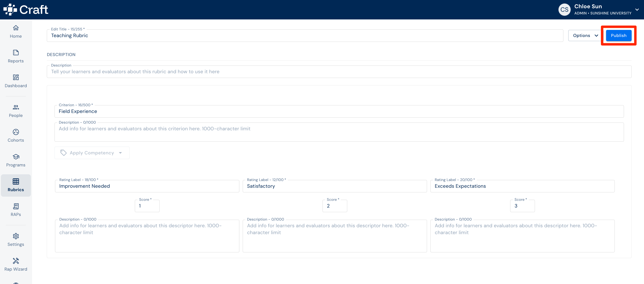Click the score field containing 3

point(522,206)
